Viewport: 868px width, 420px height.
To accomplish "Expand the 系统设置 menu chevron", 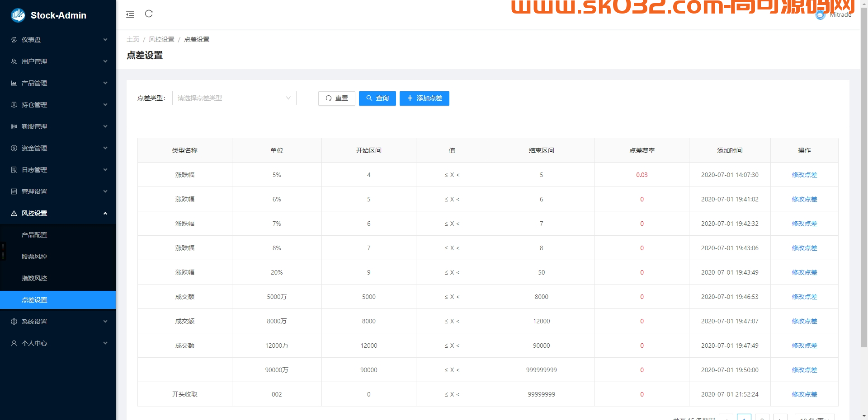I will (105, 322).
